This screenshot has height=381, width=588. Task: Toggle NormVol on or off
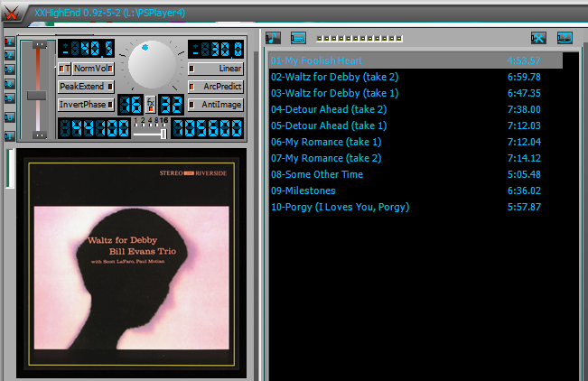93,69
